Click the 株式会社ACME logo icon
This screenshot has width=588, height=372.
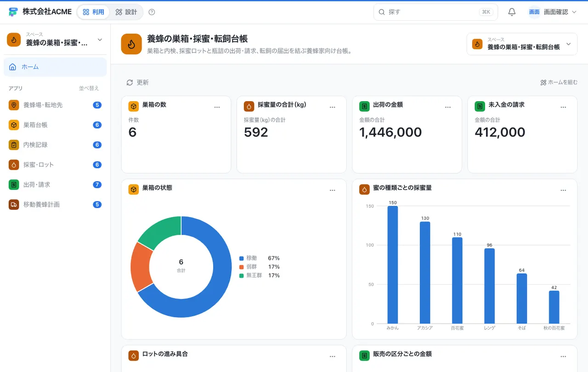pyautogui.click(x=13, y=12)
